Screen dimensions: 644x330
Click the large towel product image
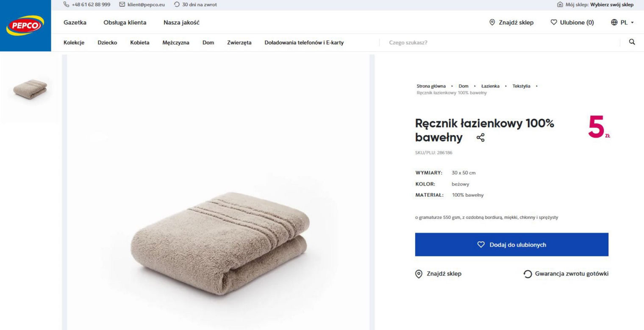pos(218,192)
